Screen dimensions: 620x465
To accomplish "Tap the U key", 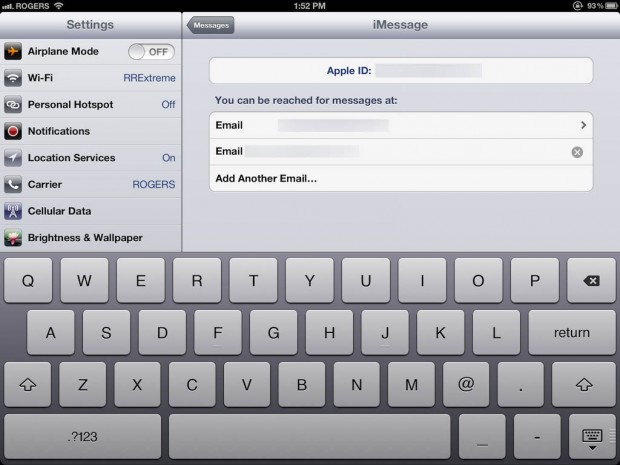I will pyautogui.click(x=366, y=281).
